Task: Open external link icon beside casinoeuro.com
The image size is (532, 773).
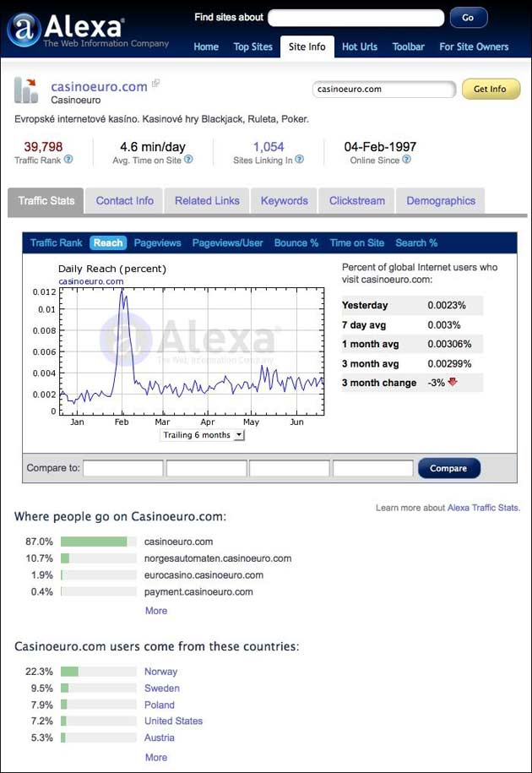Action: coord(155,84)
